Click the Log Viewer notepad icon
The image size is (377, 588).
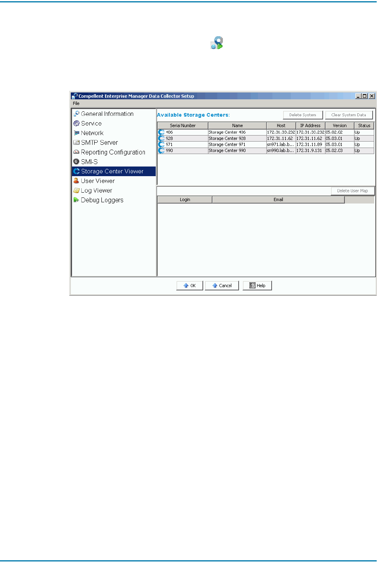(x=76, y=191)
